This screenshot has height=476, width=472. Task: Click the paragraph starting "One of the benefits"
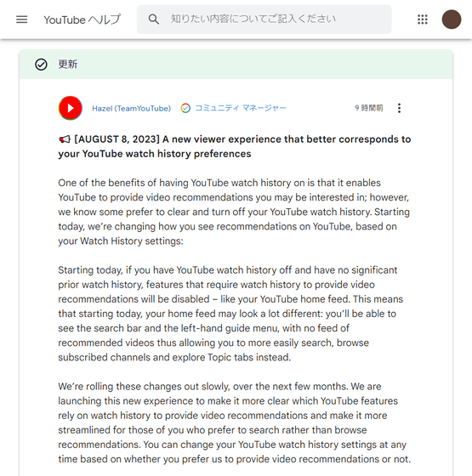[234, 212]
